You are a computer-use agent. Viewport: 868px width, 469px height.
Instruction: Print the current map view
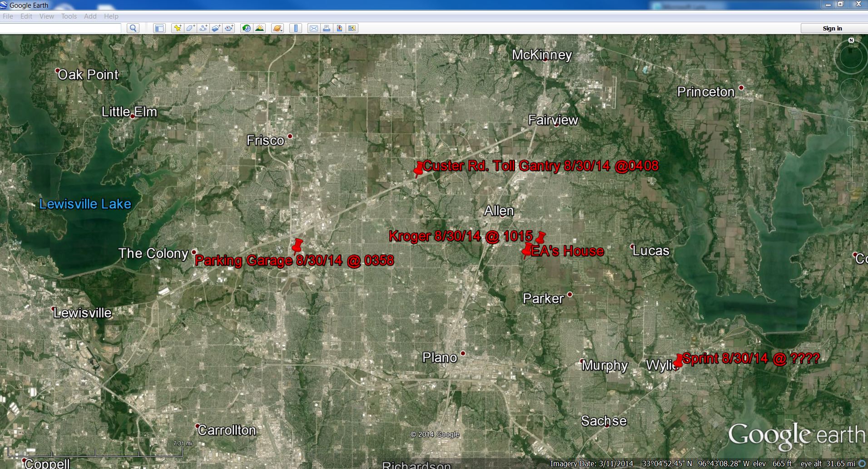(326, 28)
